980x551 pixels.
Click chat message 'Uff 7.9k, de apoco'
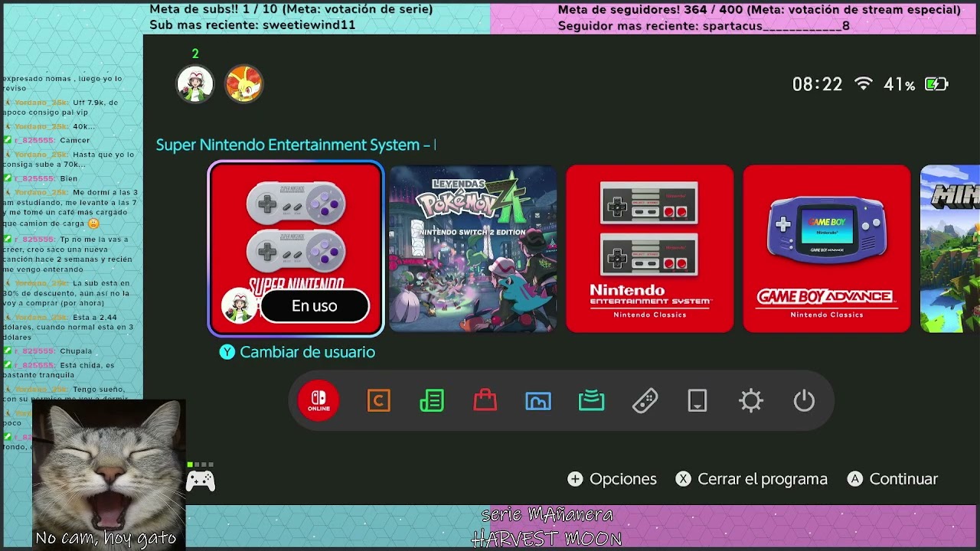[61, 107]
